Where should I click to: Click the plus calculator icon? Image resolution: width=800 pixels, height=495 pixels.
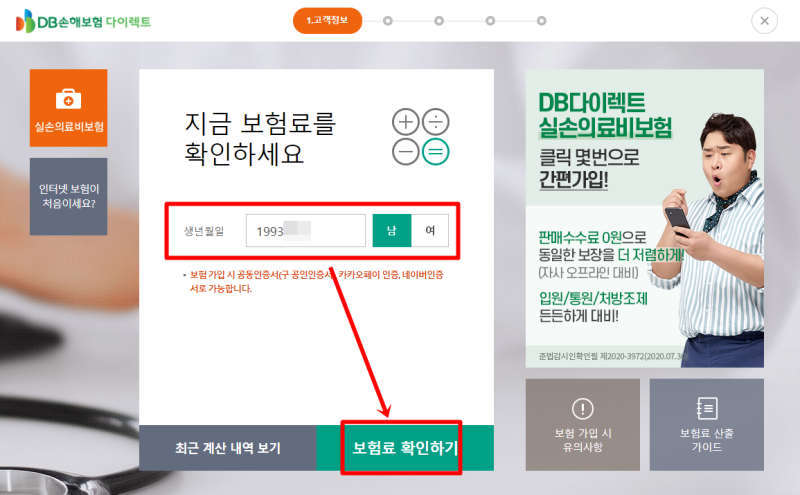tap(406, 122)
